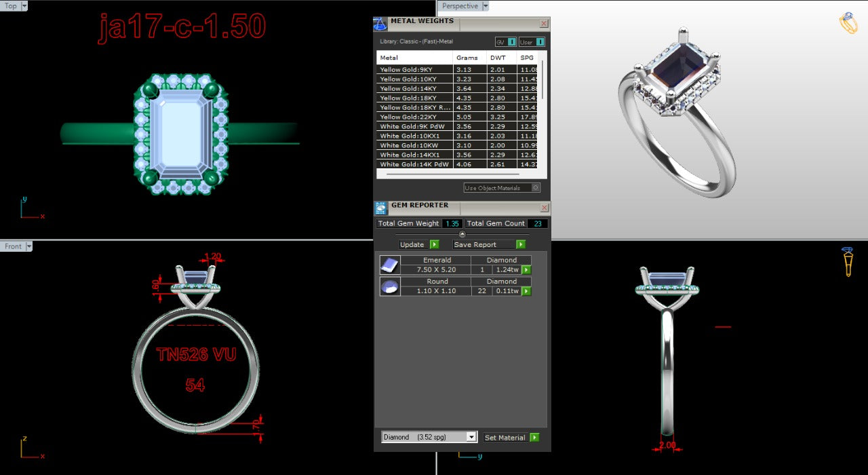The image size is (868, 475).
Task: Click the TN526 VU text inside the ring
Action: pyautogui.click(x=195, y=354)
